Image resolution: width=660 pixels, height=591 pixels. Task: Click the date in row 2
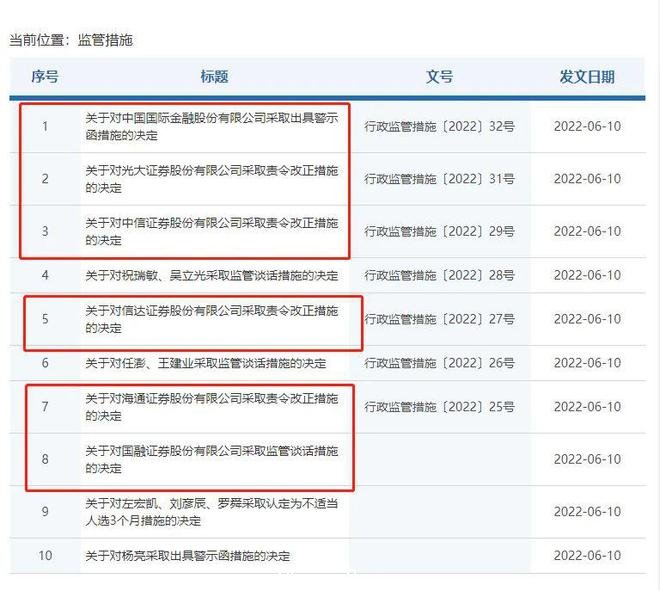point(588,179)
